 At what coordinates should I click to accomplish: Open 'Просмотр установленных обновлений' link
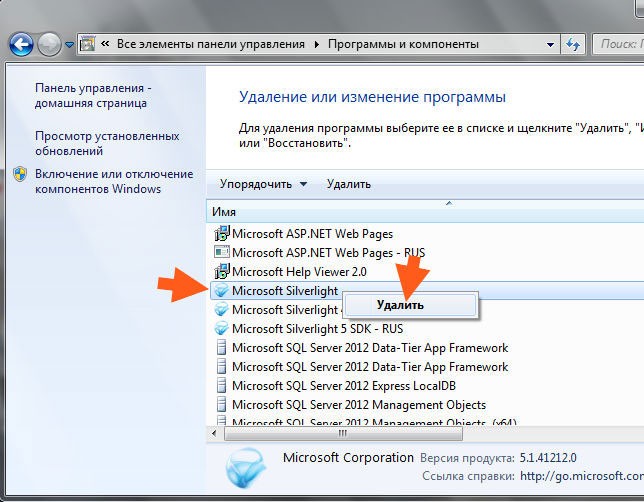tap(107, 143)
